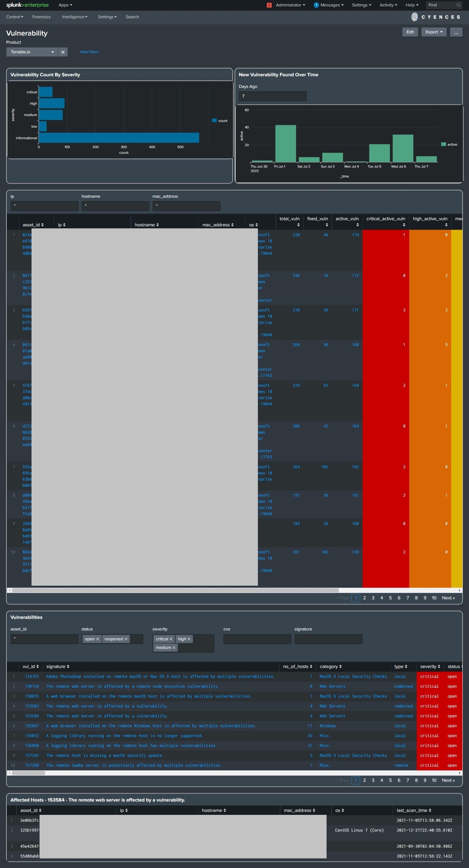Open the Intelligence navigation menu
This screenshot has width=469, height=868.
[75, 17]
